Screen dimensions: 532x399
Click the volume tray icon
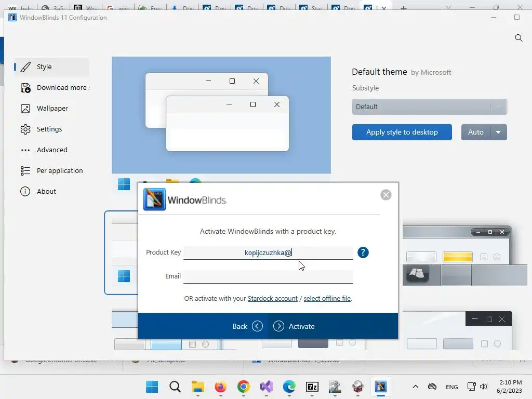click(484, 387)
